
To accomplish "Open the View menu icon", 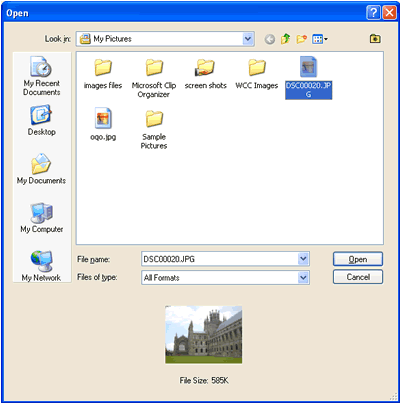I will pos(320,39).
